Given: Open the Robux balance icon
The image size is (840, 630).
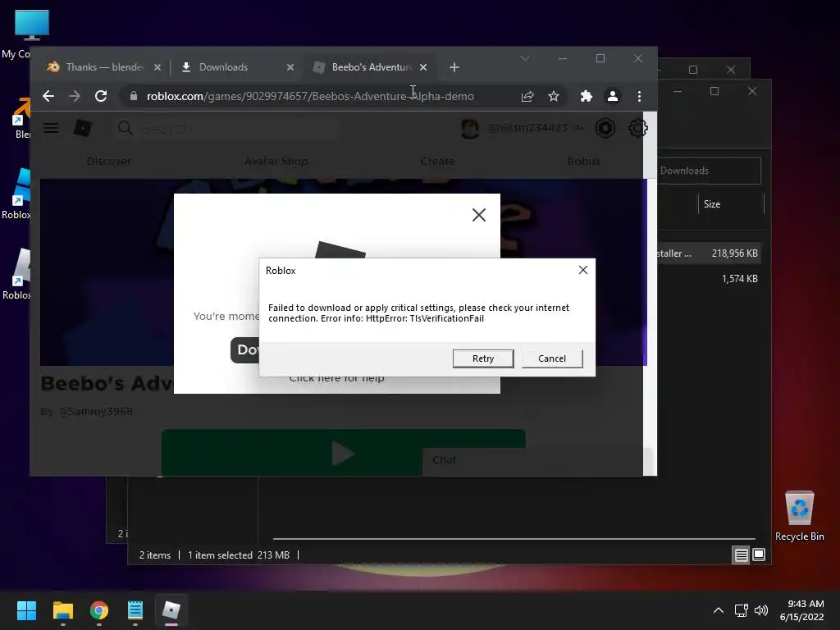Looking at the screenshot, I should coord(605,128).
